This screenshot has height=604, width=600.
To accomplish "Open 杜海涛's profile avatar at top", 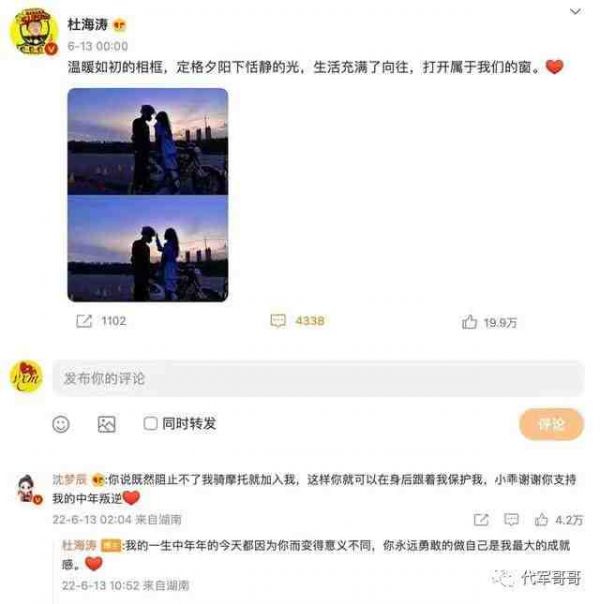I will click(34, 32).
